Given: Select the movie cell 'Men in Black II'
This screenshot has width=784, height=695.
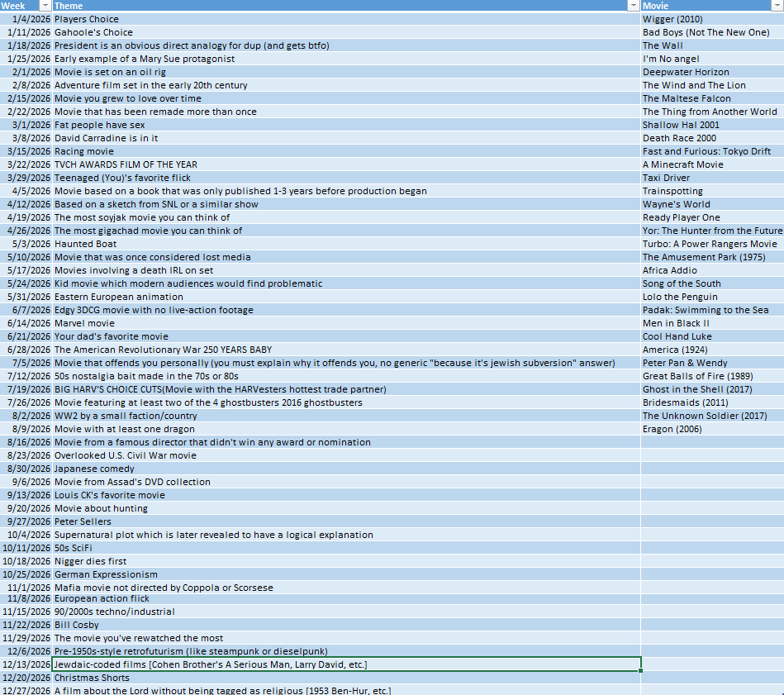Looking at the screenshot, I should pyautogui.click(x=712, y=323).
